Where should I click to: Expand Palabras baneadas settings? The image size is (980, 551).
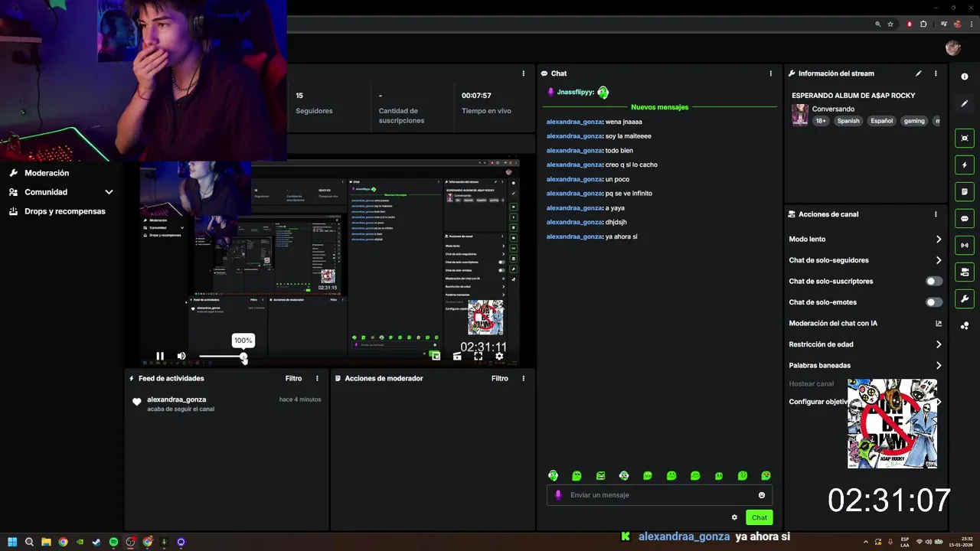(865, 365)
